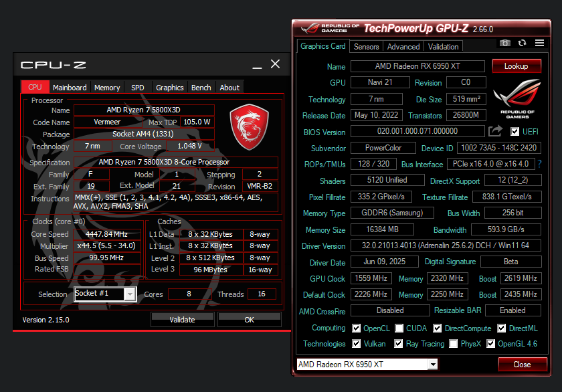Click the Resizable BAR value Enabled
The width and height of the screenshot is (562, 392).
513,310
